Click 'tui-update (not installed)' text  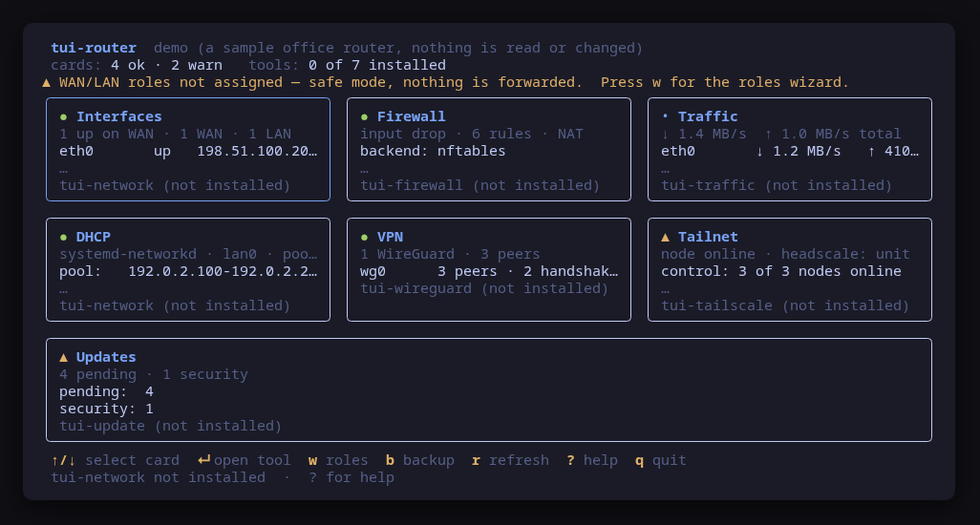171,426
